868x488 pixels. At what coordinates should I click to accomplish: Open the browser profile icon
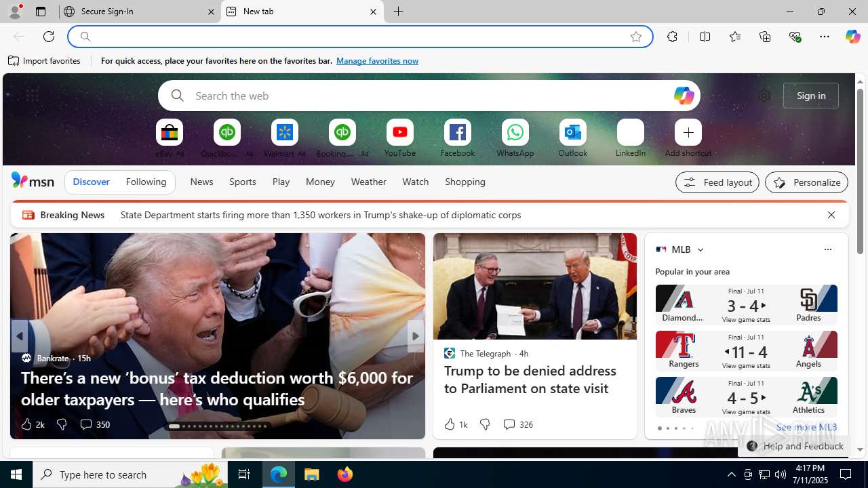[15, 12]
